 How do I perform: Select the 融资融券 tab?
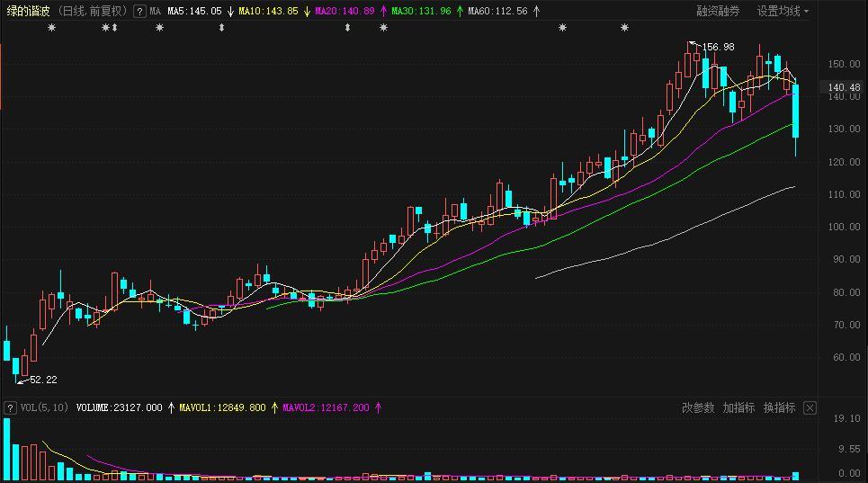[719, 12]
